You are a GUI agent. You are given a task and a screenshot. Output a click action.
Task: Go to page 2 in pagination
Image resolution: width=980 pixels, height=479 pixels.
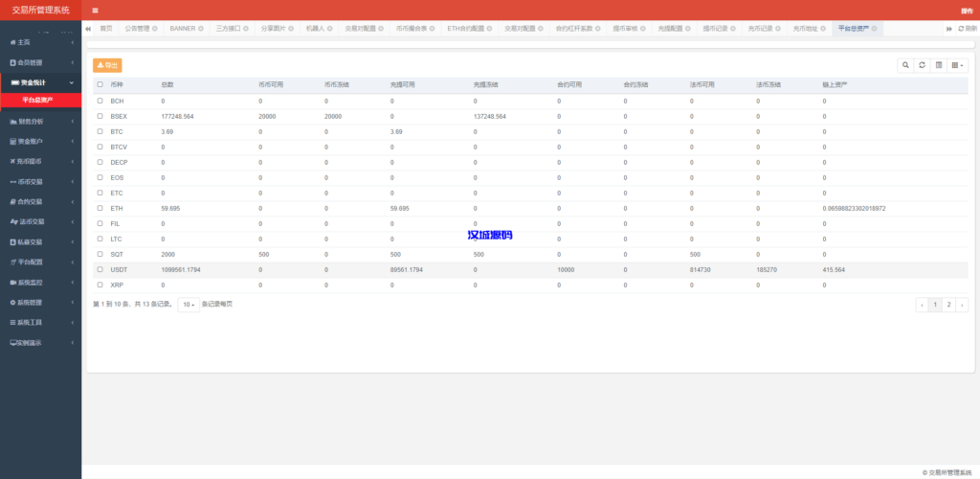coord(948,305)
